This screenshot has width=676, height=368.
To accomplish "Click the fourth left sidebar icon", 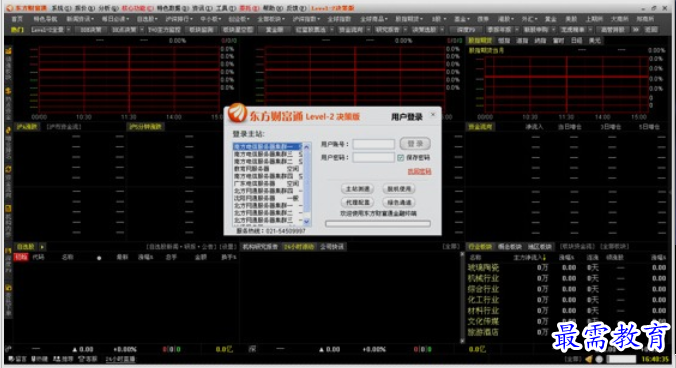I will 8,169.
